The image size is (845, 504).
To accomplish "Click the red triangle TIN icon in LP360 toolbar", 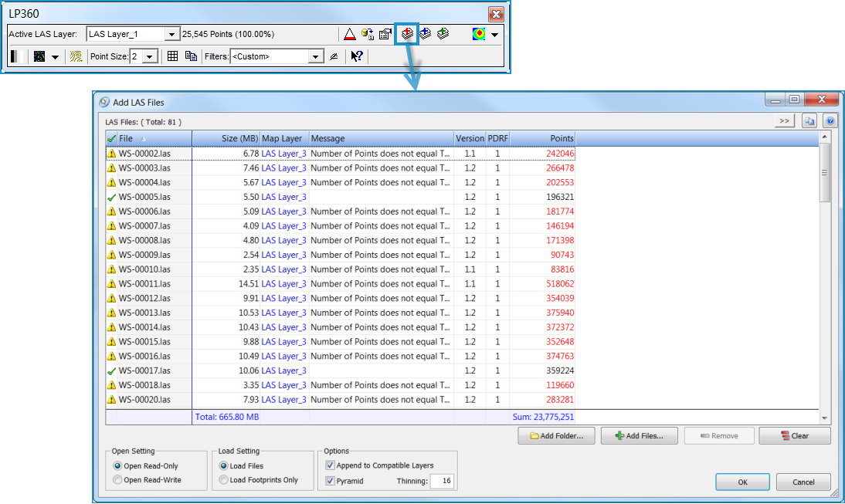I will point(349,35).
